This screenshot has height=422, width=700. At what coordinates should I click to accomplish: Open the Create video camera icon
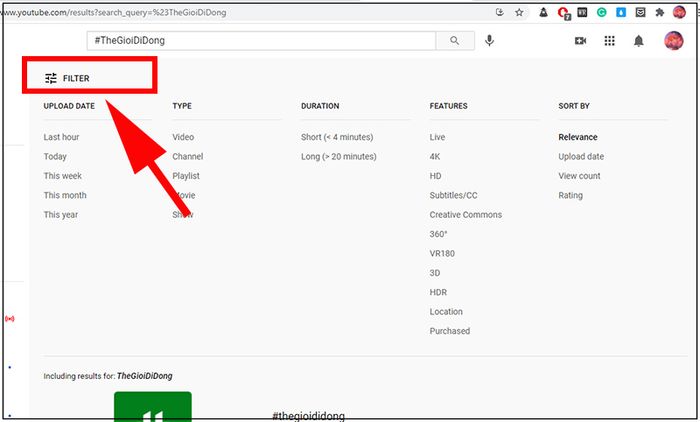tap(580, 41)
